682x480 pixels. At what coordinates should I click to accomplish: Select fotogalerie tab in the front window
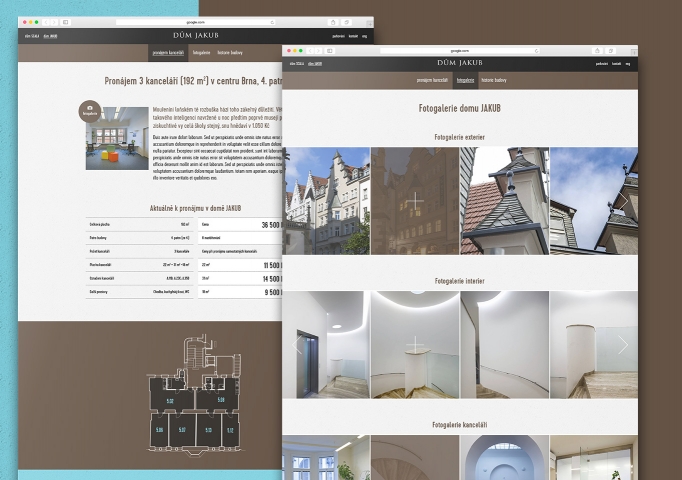(x=465, y=80)
